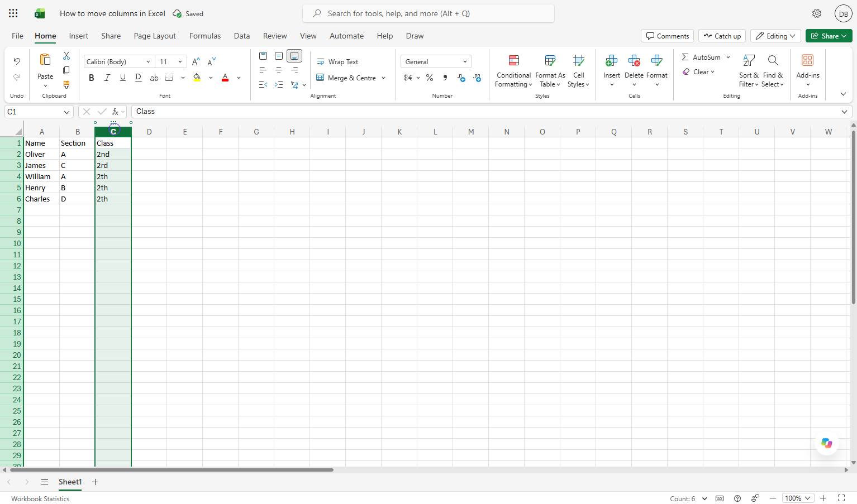Toggle bottom align for cells

tap(294, 56)
